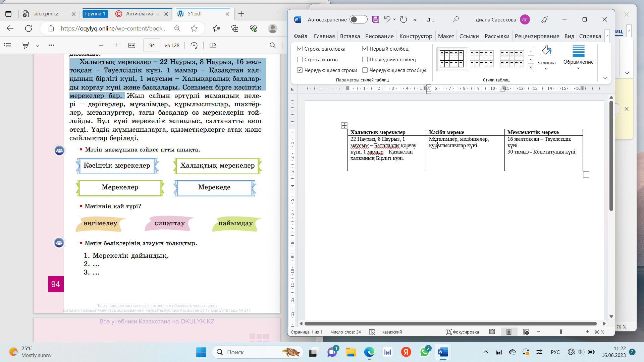Click the Save icon in Word
Viewport: 644px width, 362px height.
pyautogui.click(x=375, y=19)
